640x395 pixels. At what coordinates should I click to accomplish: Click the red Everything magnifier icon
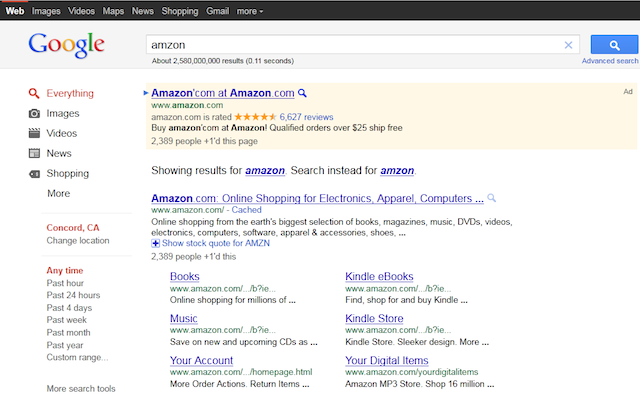coord(34,93)
